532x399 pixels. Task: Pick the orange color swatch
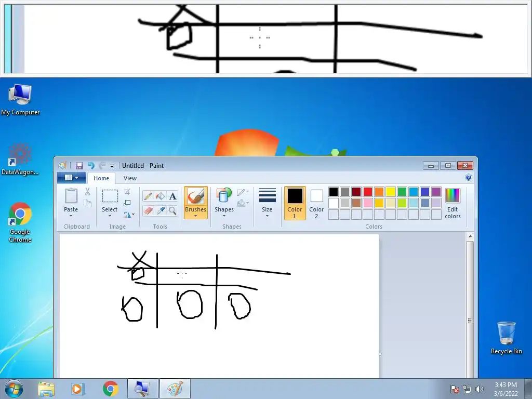[379, 192]
